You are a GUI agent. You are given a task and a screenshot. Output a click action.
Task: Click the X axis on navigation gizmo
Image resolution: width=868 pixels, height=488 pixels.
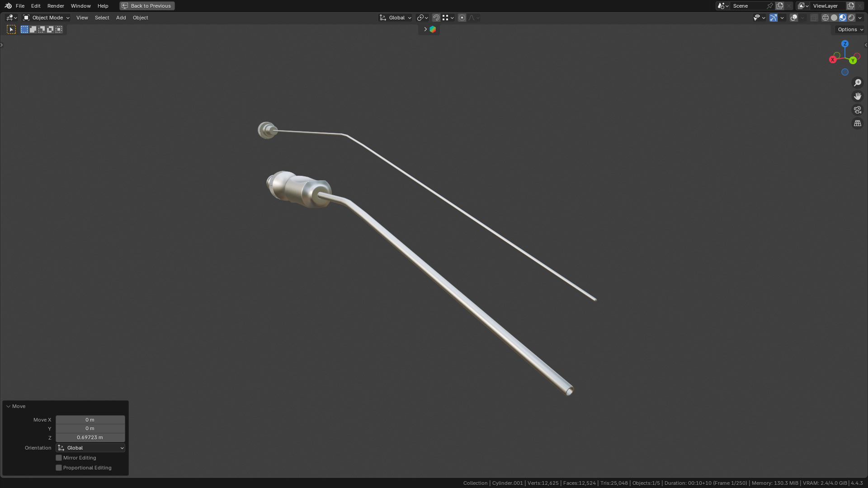point(833,60)
